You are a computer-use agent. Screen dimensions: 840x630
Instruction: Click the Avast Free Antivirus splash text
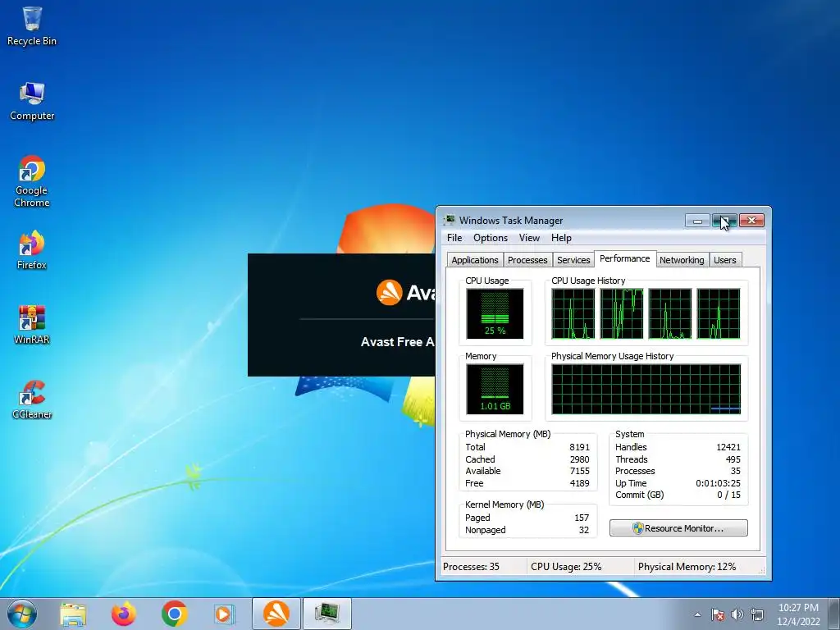pyautogui.click(x=398, y=342)
